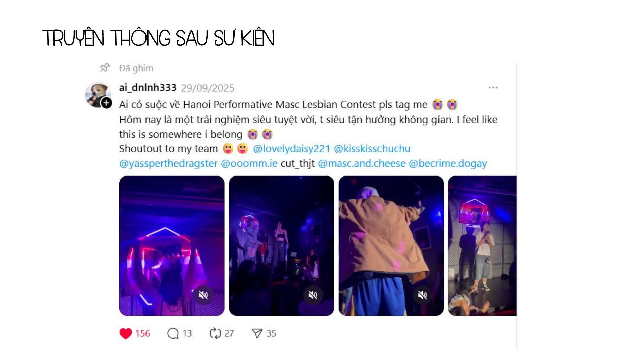Click the ai_dnlnh333 username
644x362 pixels.
pos(148,88)
